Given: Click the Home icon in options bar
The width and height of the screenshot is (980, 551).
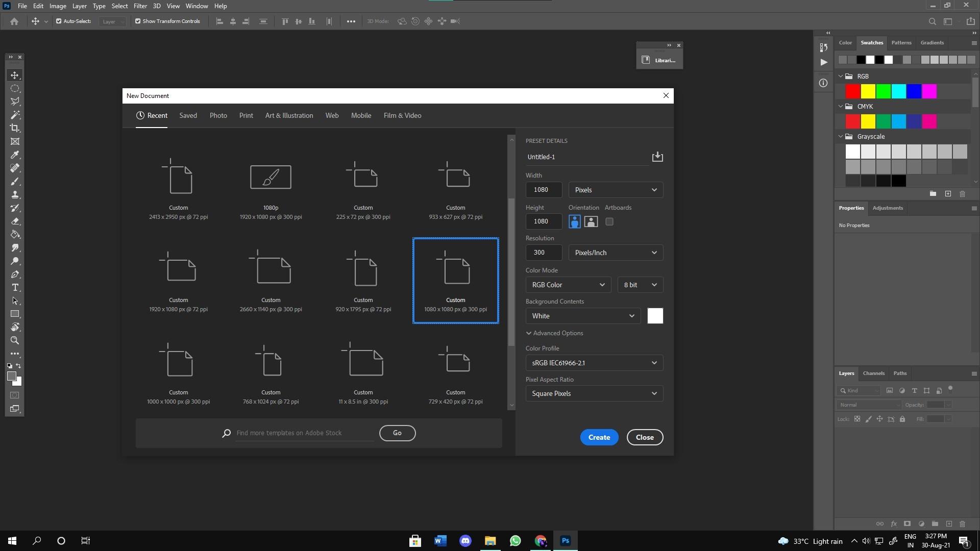Looking at the screenshot, I should pyautogui.click(x=14, y=21).
